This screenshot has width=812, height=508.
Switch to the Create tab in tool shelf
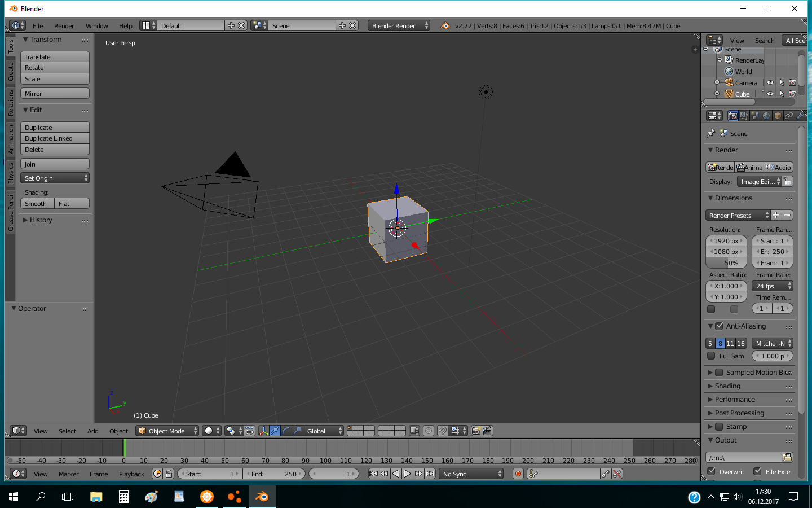click(x=10, y=71)
